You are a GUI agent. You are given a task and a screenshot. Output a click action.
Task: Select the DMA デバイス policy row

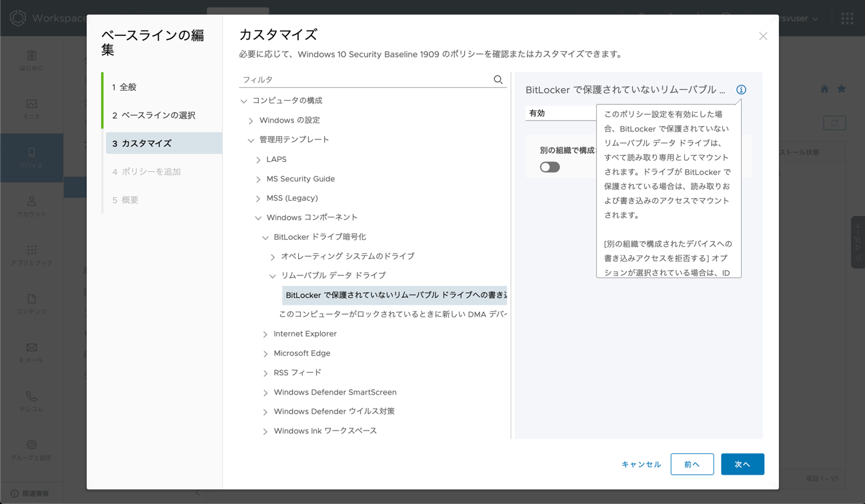(x=393, y=315)
